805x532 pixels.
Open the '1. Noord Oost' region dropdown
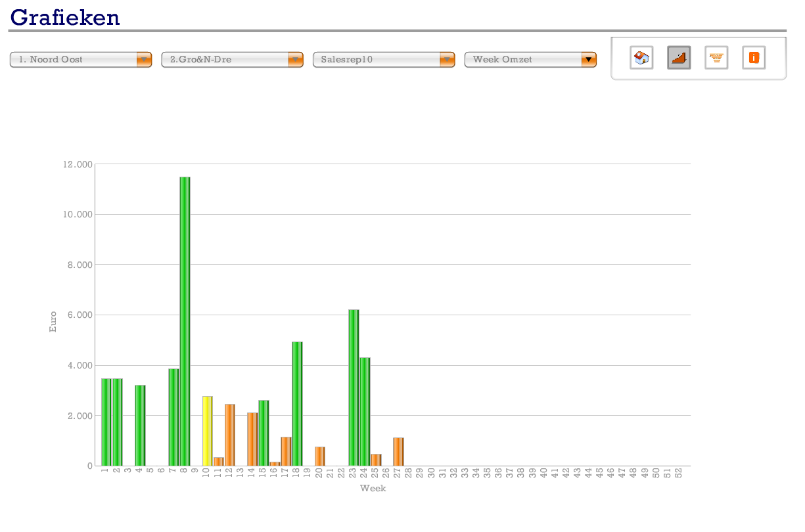pos(81,60)
